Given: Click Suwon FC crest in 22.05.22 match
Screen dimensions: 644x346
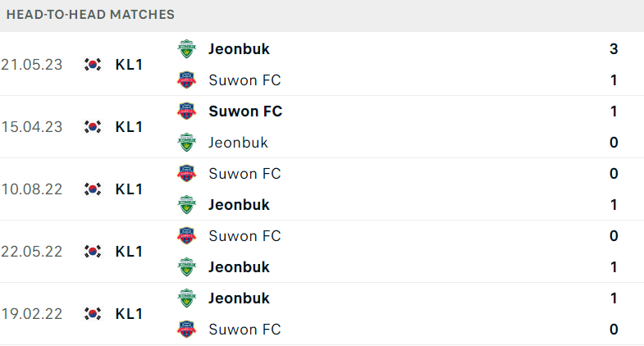Looking at the screenshot, I should point(186,236).
